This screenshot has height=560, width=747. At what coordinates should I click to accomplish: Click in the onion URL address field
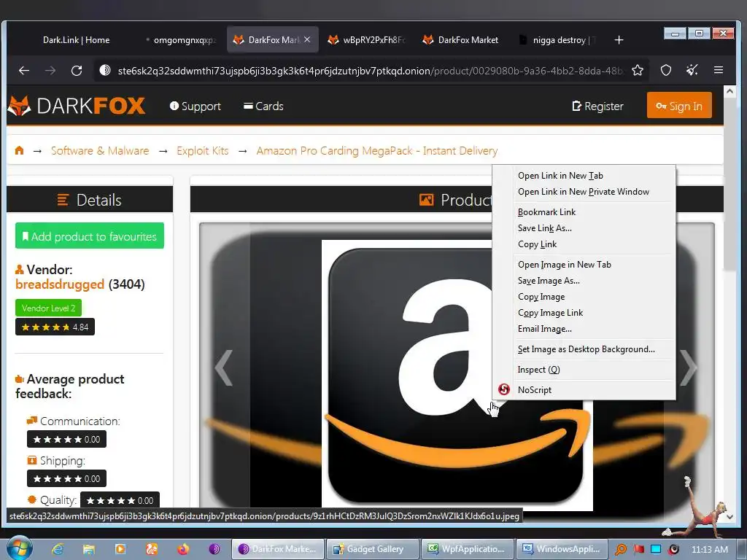tap(370, 71)
